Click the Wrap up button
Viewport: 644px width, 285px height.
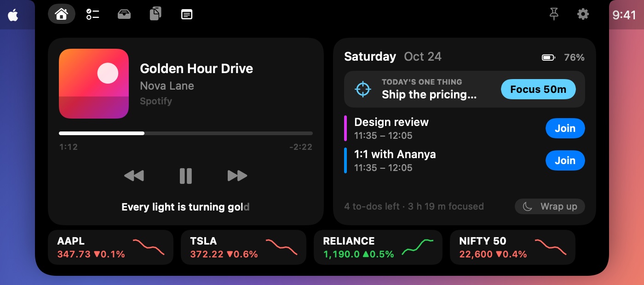(x=550, y=206)
